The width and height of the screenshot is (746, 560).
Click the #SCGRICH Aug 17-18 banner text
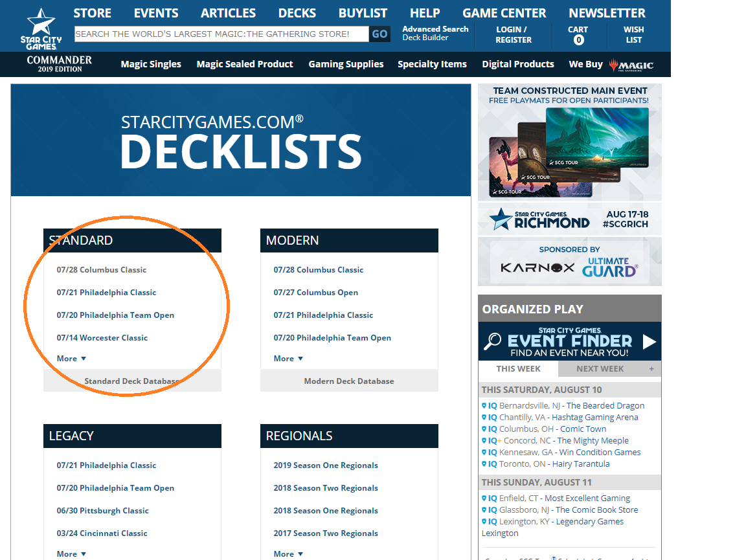(x=626, y=219)
